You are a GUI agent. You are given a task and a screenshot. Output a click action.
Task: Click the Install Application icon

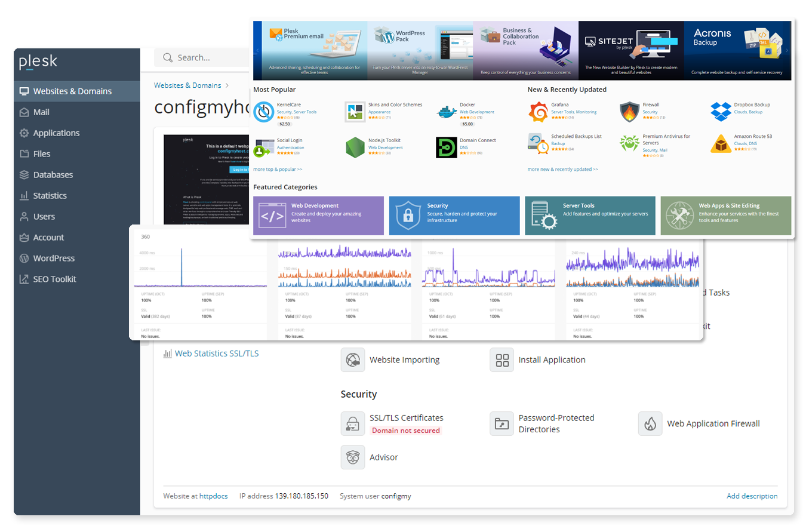pyautogui.click(x=502, y=360)
